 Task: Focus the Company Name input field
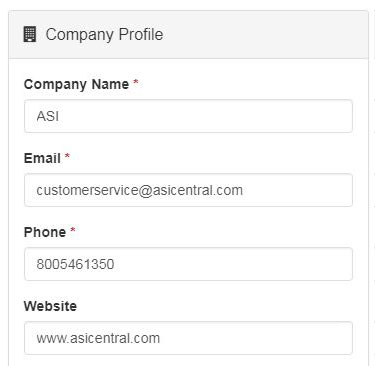tap(188, 116)
